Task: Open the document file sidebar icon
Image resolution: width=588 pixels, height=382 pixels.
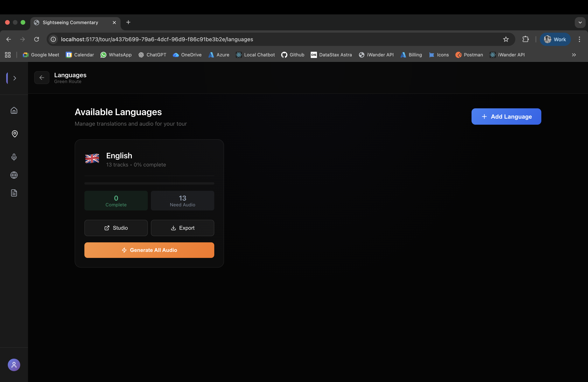Action: pos(14,193)
